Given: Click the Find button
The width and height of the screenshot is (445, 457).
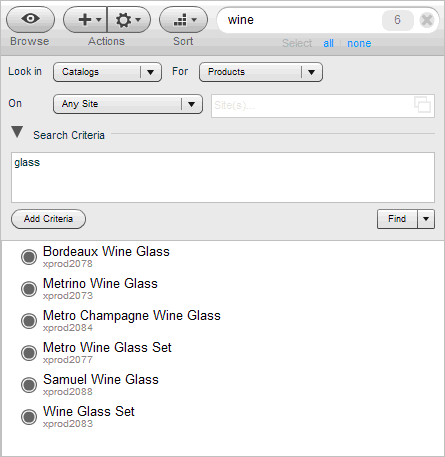Looking at the screenshot, I should (397, 219).
